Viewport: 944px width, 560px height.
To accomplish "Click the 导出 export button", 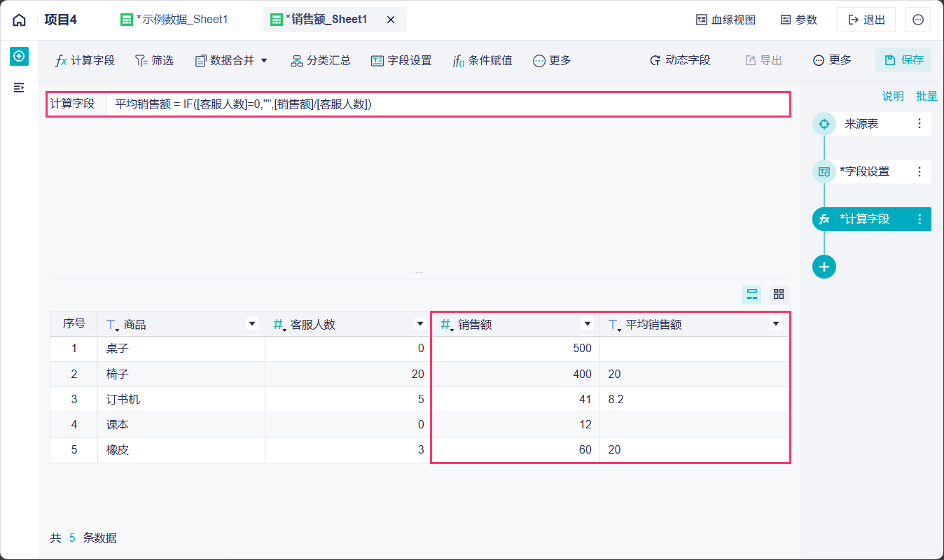I will (x=763, y=60).
